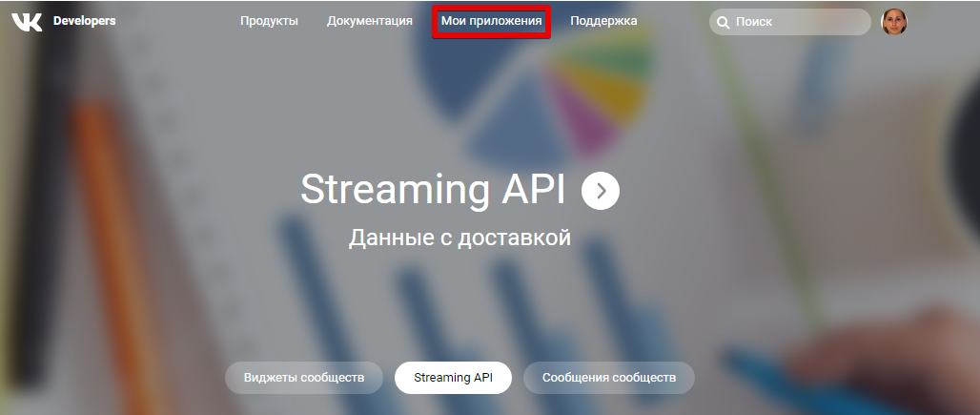Image resolution: width=980 pixels, height=415 pixels.
Task: Select the Виджеты сообществ slide button
Action: coord(304,378)
